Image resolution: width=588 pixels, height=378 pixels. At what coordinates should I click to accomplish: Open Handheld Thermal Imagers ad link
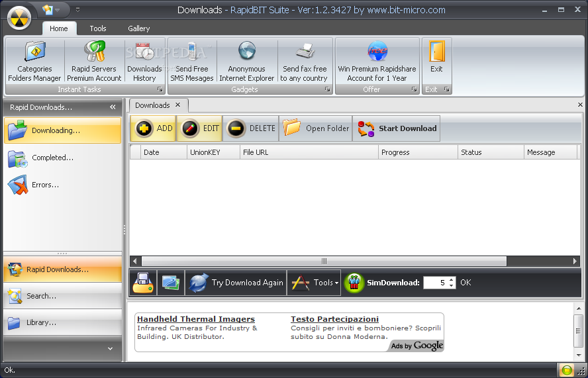click(x=196, y=319)
